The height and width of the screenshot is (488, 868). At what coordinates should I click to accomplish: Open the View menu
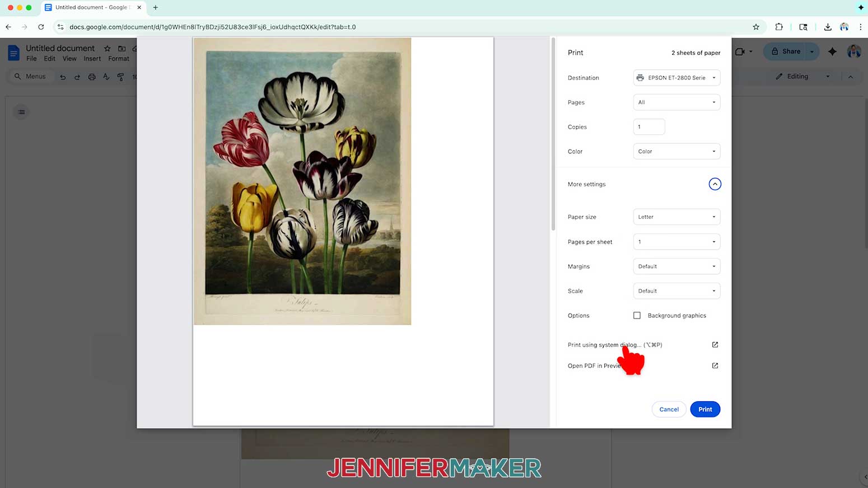69,59
